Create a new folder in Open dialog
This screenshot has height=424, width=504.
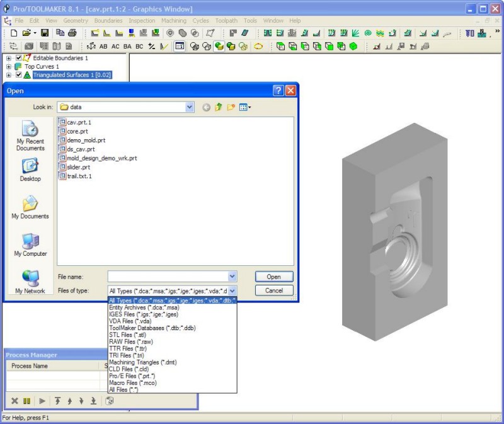coord(231,107)
